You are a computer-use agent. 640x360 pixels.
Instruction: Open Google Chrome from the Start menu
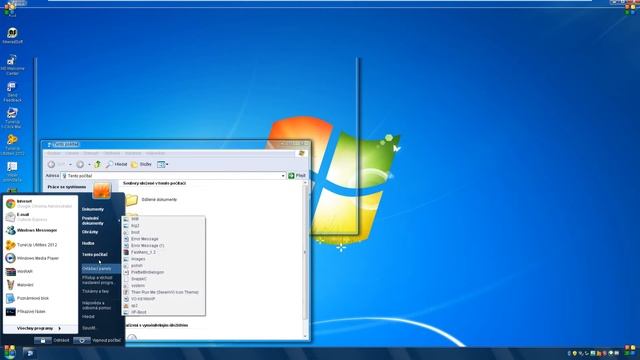point(40,203)
